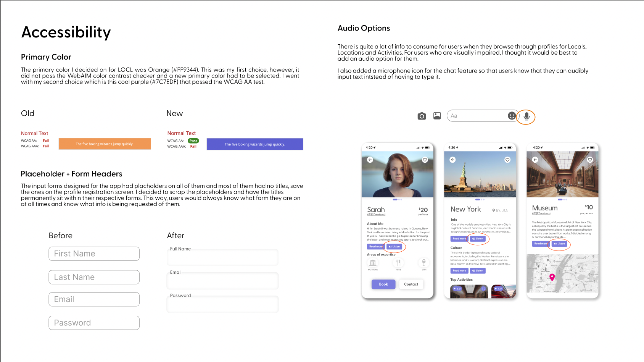Click the Full Name field under After
The image size is (644, 362).
(x=223, y=257)
